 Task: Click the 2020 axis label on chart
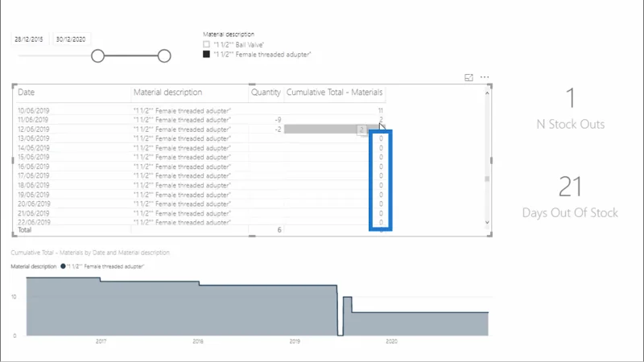tap(391, 341)
